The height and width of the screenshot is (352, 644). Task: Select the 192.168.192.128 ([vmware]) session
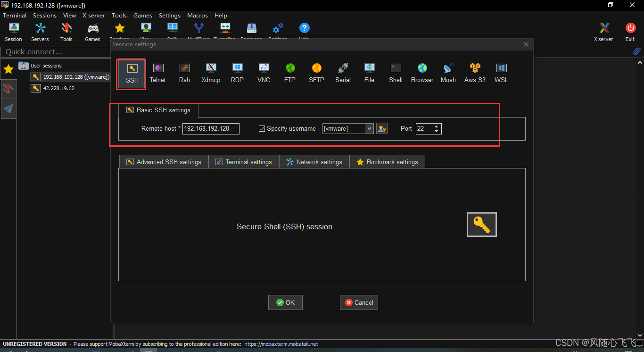tap(70, 77)
